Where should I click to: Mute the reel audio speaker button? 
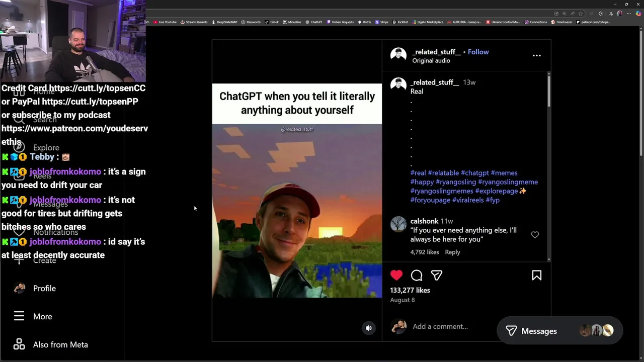369,328
